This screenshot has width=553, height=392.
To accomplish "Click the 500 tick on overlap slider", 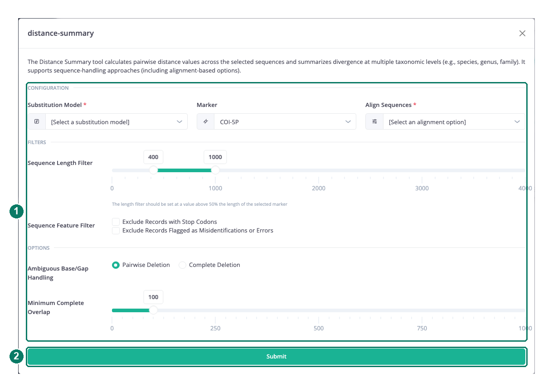I will [319, 328].
